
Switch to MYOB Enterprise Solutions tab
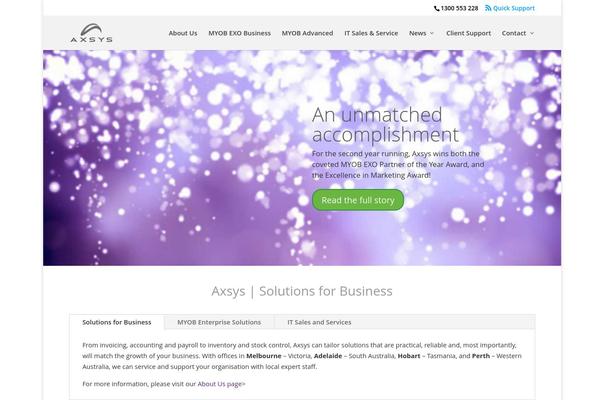[x=219, y=322]
